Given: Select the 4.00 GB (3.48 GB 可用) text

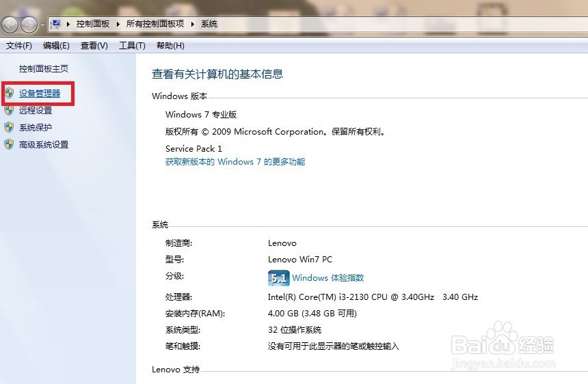Looking at the screenshot, I should click(312, 313).
